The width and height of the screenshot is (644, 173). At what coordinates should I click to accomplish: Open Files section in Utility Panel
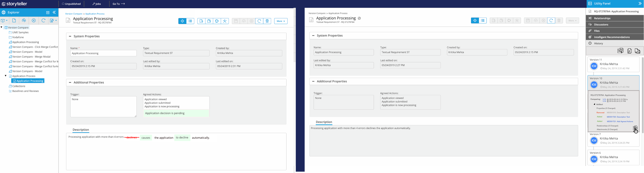(615, 31)
